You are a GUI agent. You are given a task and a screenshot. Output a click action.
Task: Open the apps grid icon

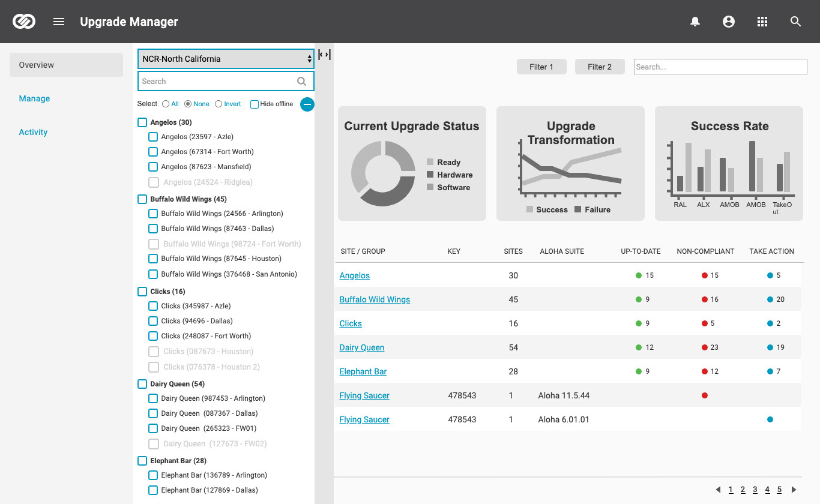pos(762,22)
